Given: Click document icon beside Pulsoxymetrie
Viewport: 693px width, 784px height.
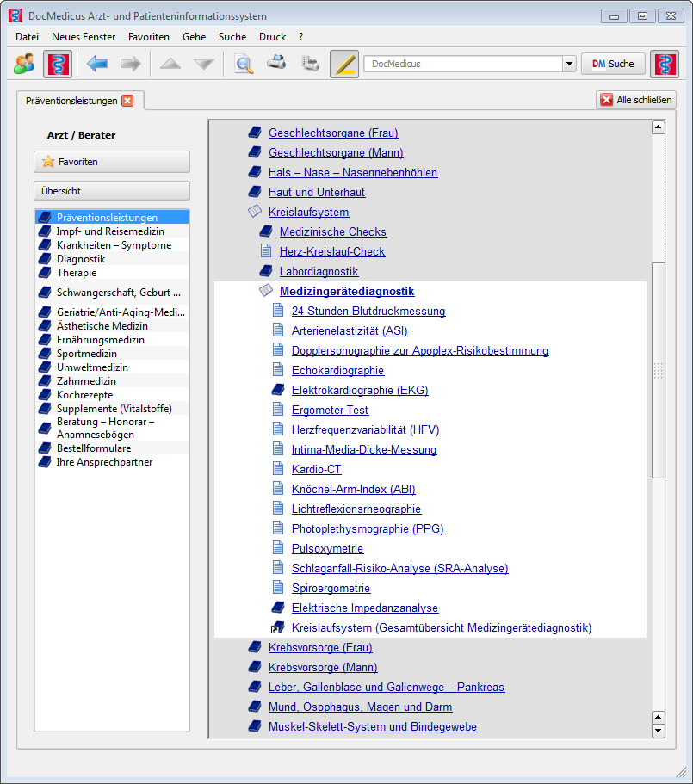Looking at the screenshot, I should pyautogui.click(x=278, y=548).
